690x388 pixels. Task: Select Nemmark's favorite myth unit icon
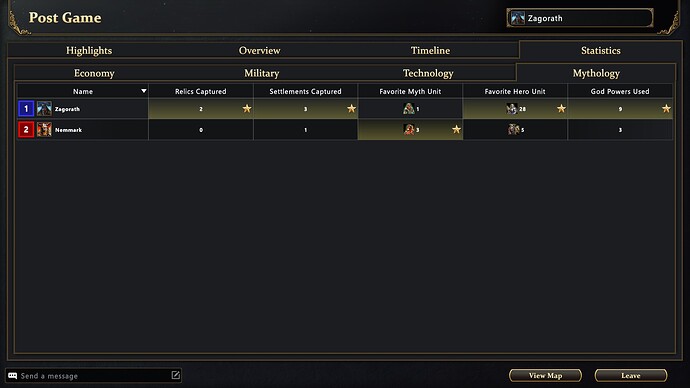pyautogui.click(x=409, y=129)
